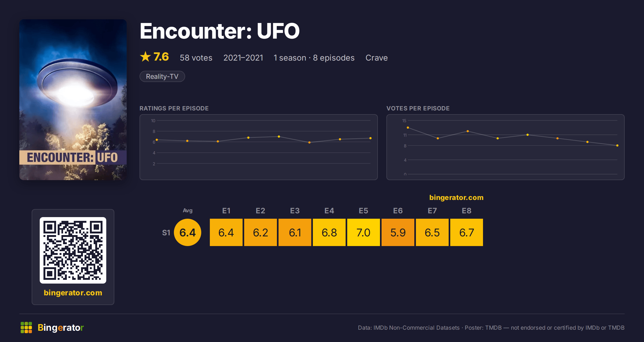The height and width of the screenshot is (342, 644).
Task: Click the Crave network label
Action: pos(376,58)
